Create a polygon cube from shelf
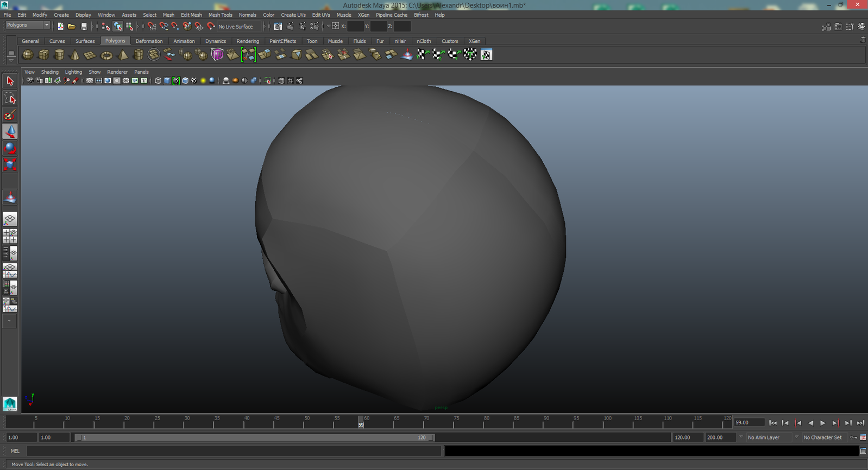The height and width of the screenshot is (470, 868). click(x=43, y=54)
